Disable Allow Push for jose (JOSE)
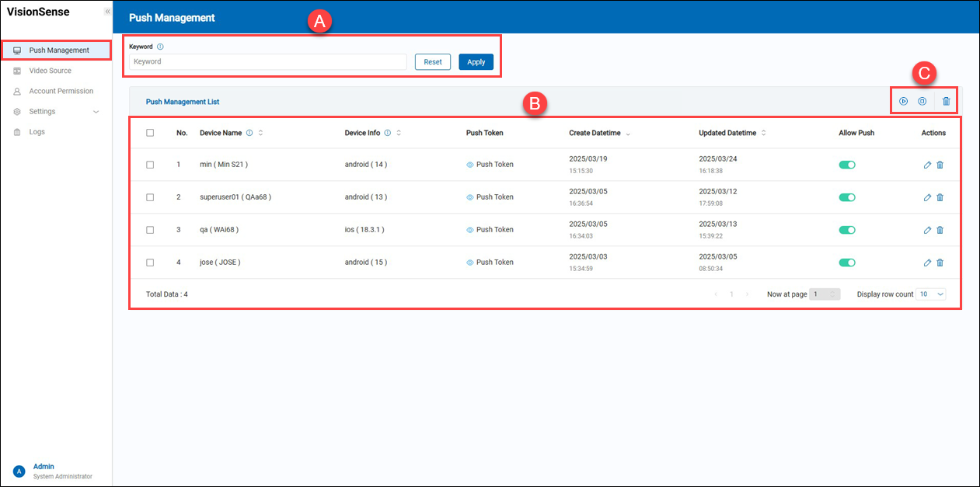This screenshot has width=980, height=487. [847, 263]
